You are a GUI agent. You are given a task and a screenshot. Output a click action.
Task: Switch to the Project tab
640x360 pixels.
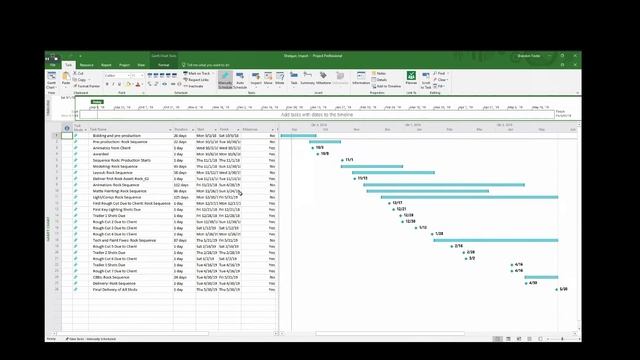124,65
